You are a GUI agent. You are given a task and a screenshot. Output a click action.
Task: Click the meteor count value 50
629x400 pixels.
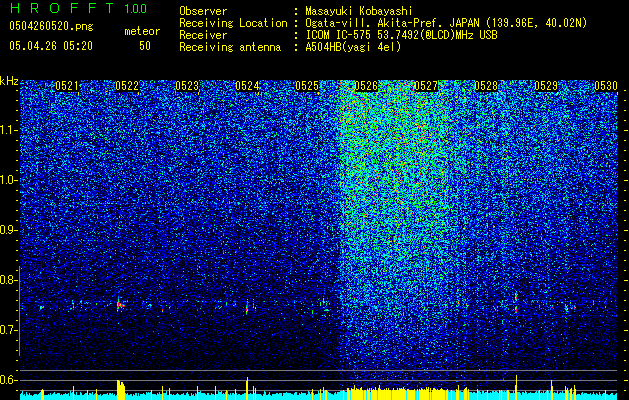pos(145,46)
